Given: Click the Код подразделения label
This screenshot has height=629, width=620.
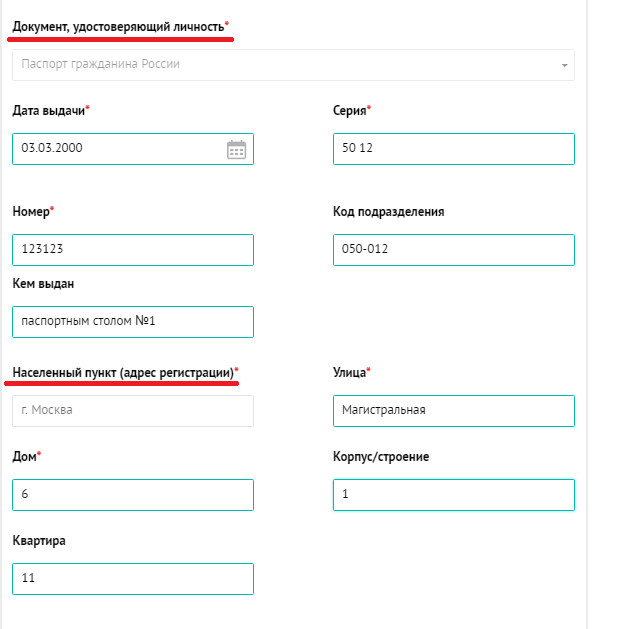Looking at the screenshot, I should (388, 212).
